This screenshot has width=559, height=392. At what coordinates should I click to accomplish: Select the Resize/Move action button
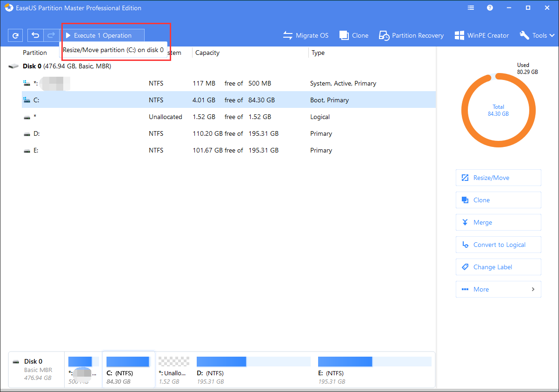[x=498, y=178]
